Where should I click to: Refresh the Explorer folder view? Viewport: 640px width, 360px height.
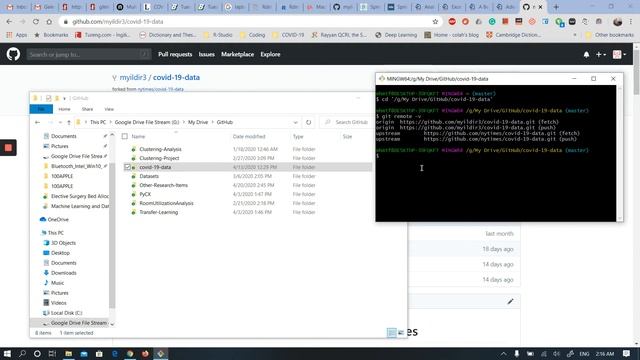tap(309, 122)
